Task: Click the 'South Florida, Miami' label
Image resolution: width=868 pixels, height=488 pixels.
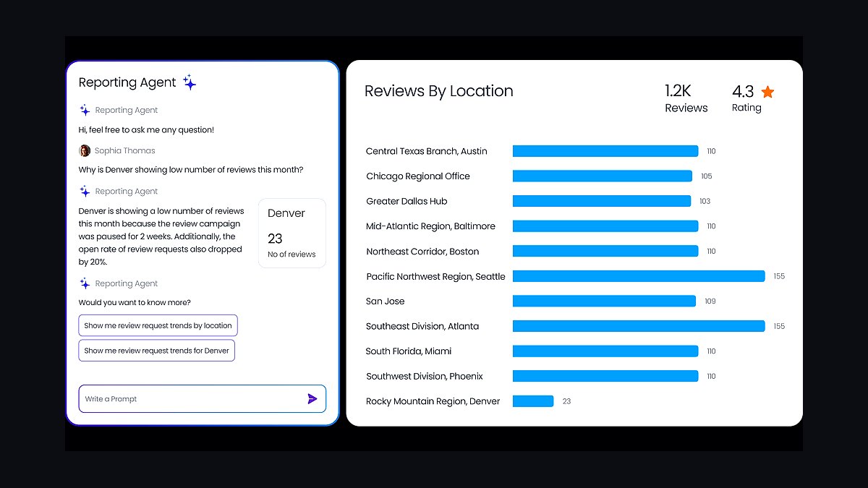Action: point(409,351)
